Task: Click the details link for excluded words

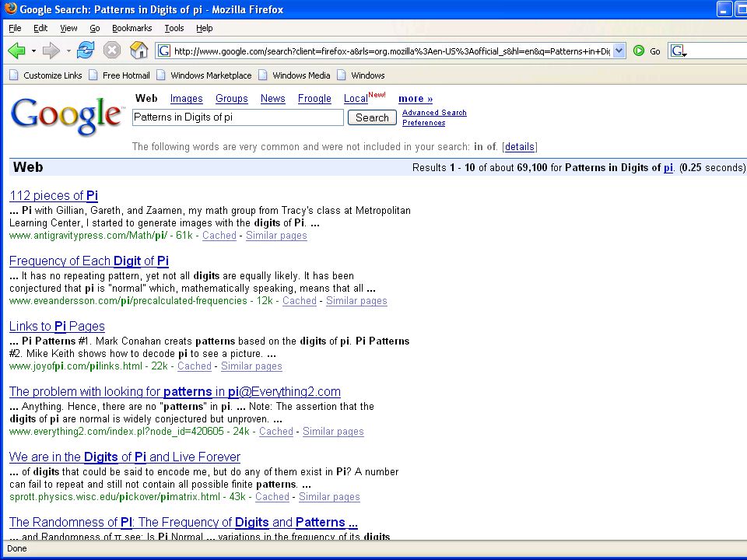Action: pos(520,147)
